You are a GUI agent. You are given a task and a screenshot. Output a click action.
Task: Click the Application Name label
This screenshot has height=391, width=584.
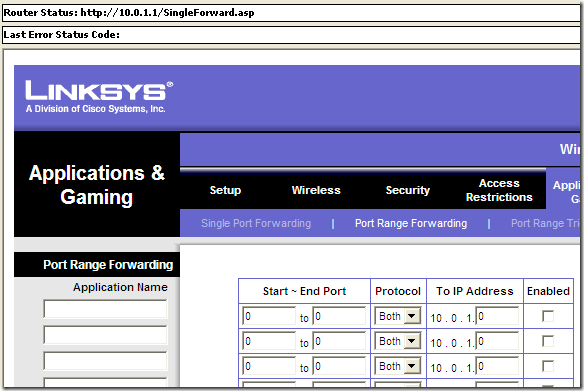tap(120, 287)
